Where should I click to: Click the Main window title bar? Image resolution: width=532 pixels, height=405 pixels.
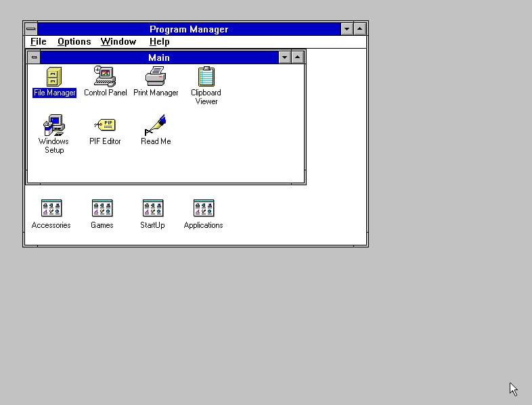point(159,57)
